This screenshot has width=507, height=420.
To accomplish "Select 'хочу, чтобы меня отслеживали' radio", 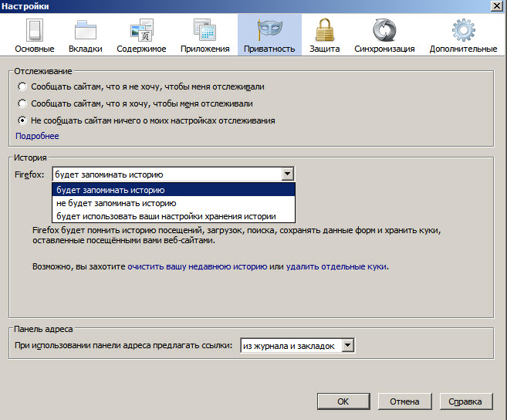I will (22, 103).
